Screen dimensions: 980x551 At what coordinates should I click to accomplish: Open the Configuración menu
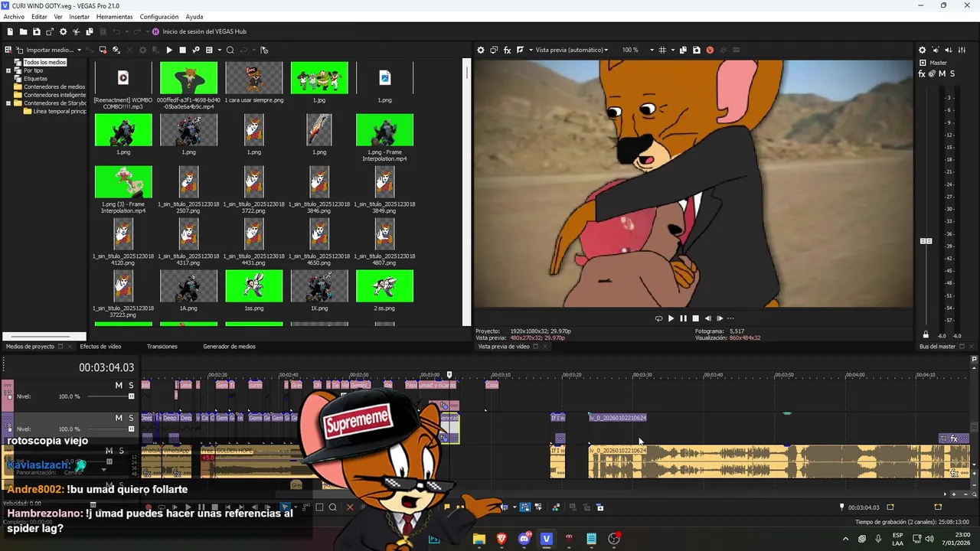[159, 17]
